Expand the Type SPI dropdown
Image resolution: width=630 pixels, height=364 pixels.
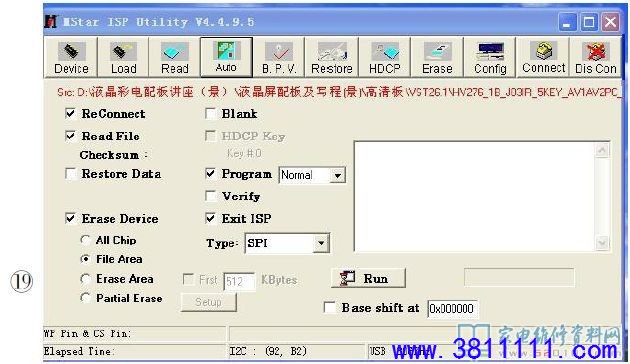[321, 243]
